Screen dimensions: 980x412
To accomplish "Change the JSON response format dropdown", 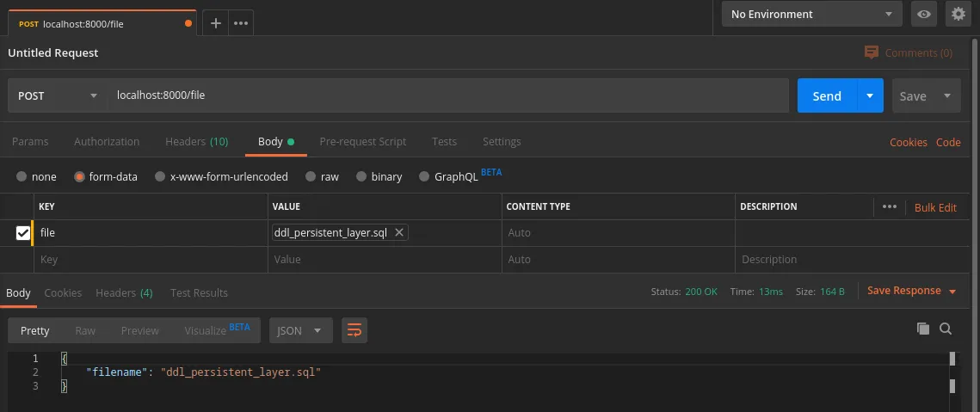I will coord(300,330).
